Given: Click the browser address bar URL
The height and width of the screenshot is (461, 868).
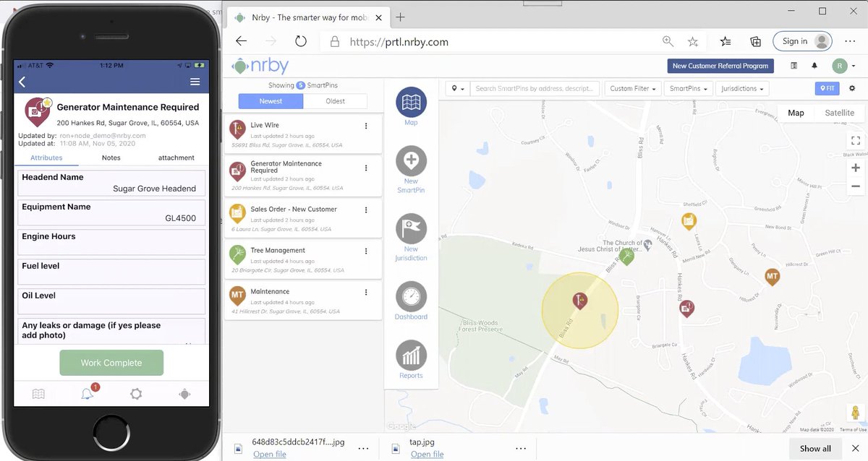Looking at the screenshot, I should [x=399, y=42].
